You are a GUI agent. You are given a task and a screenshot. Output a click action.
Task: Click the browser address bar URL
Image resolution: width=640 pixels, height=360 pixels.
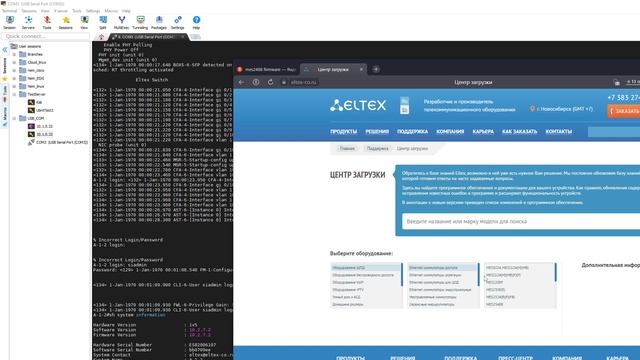pyautogui.click(x=303, y=82)
